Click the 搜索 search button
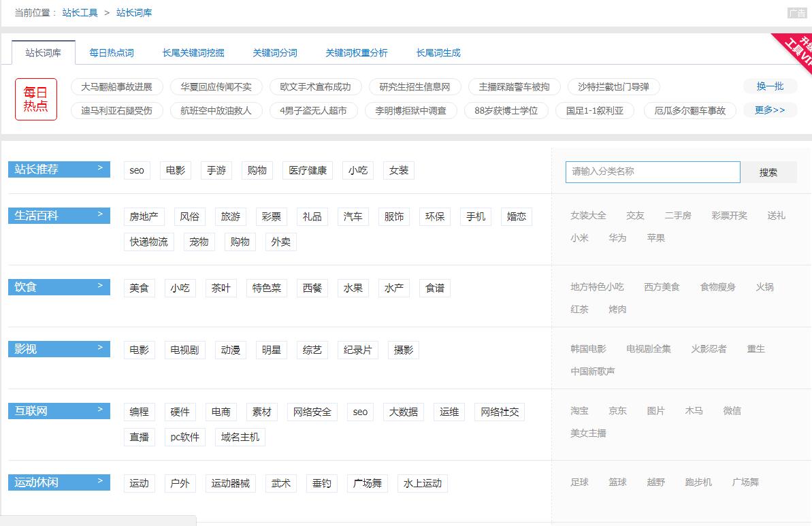 coord(769,172)
